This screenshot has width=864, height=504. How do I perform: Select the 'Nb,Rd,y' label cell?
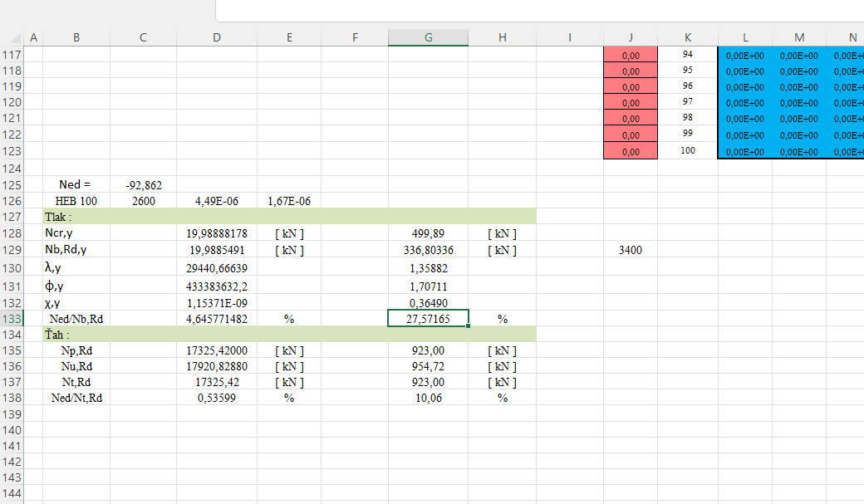point(76,250)
